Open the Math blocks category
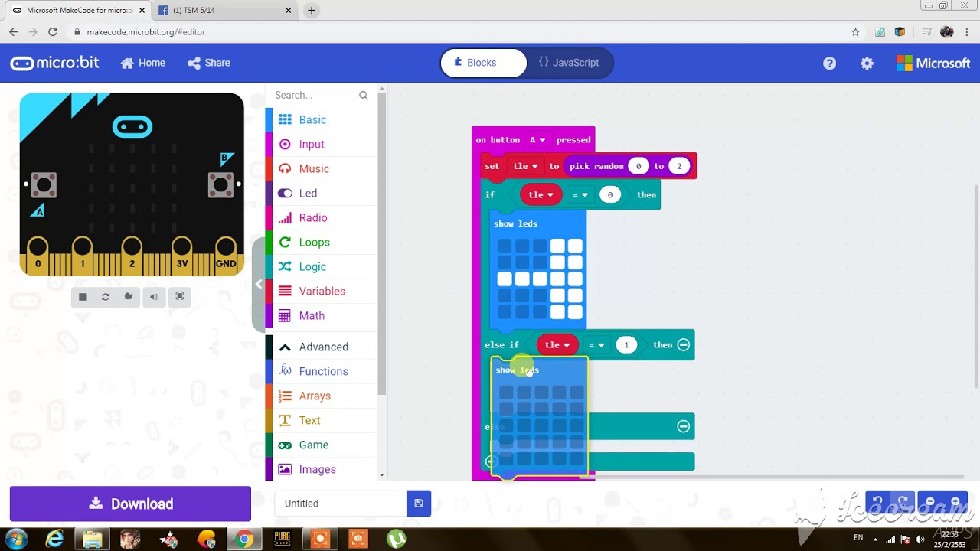The image size is (980, 551). (322, 315)
